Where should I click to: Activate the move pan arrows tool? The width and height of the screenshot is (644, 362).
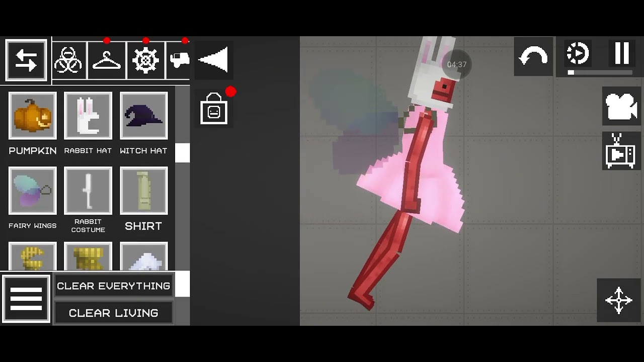(618, 300)
